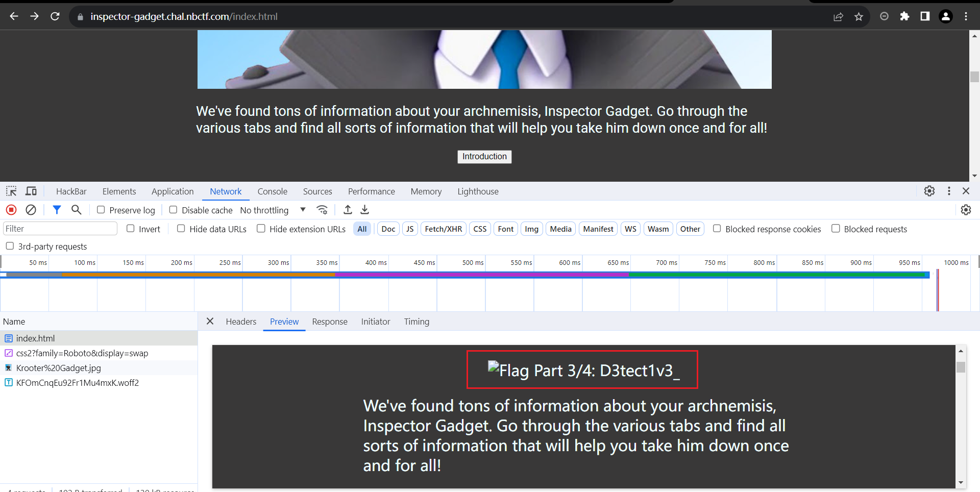Go forward to next page
Screen dimensions: 980x492
click(x=34, y=16)
